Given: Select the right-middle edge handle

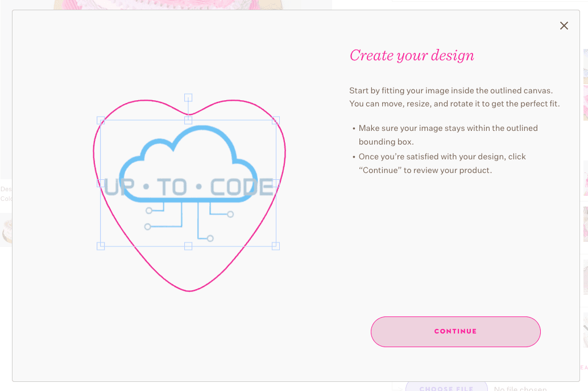Looking at the screenshot, I should (x=275, y=183).
